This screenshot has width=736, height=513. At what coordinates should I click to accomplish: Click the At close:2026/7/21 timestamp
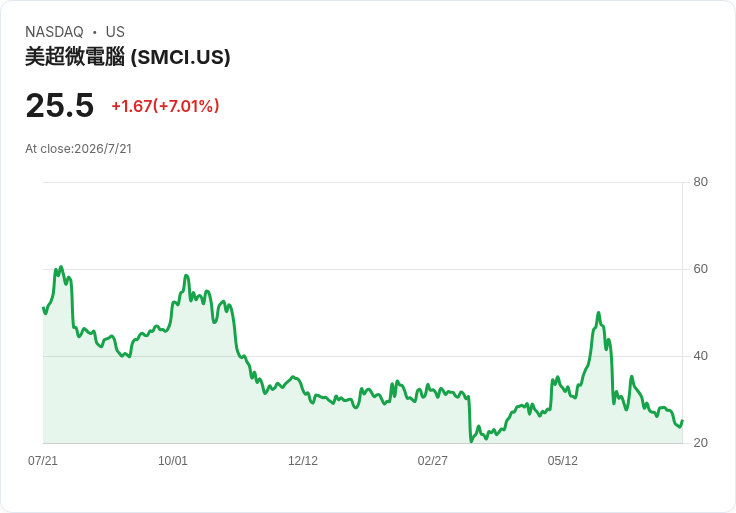pyautogui.click(x=78, y=149)
